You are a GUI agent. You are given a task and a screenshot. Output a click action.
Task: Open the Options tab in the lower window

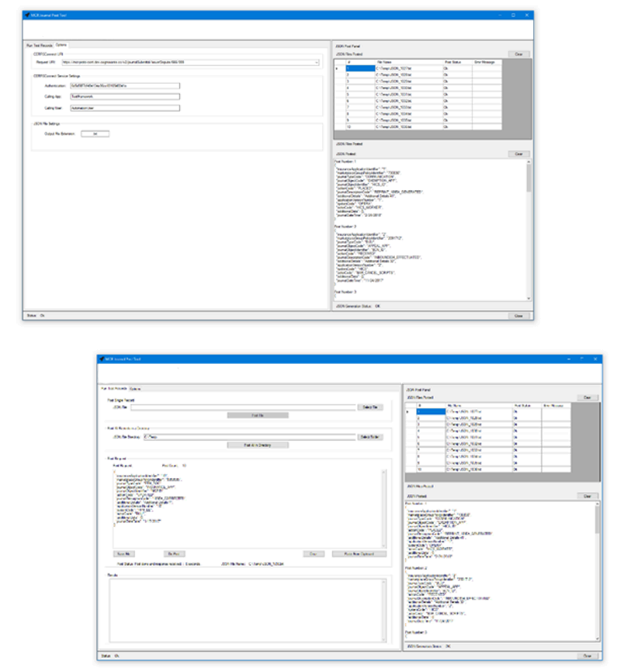tap(135, 388)
